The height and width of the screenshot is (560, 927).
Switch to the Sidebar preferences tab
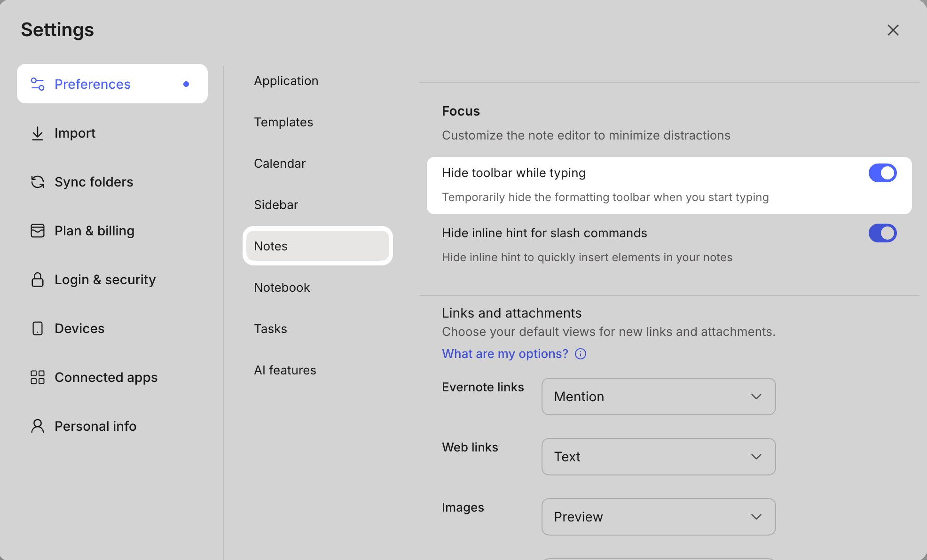click(x=276, y=205)
